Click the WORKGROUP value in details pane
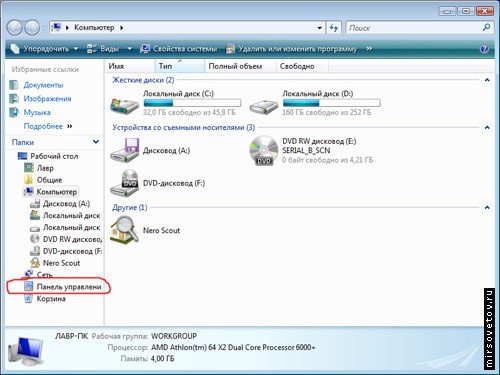Screen dimensions: 500x375 [x=174, y=336]
